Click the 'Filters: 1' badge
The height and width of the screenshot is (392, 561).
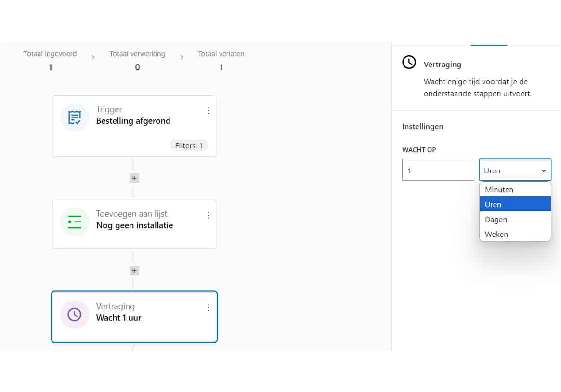189,145
